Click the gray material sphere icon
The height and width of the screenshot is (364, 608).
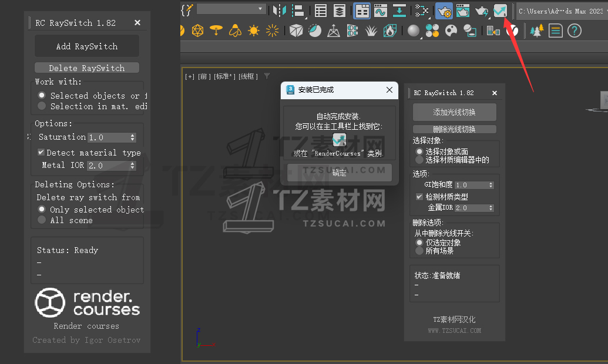[414, 31]
